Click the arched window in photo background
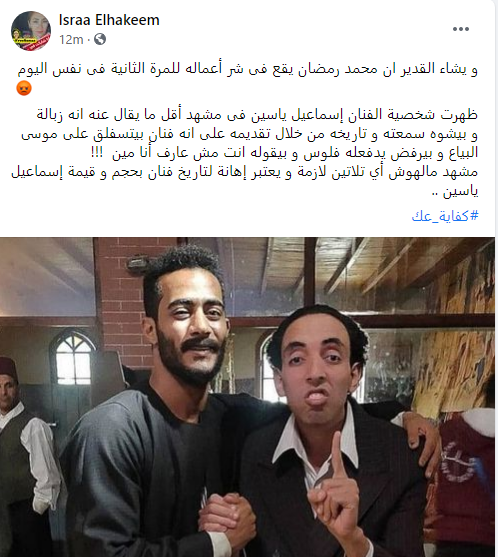Screen dimensions: 498x557 tap(74, 359)
